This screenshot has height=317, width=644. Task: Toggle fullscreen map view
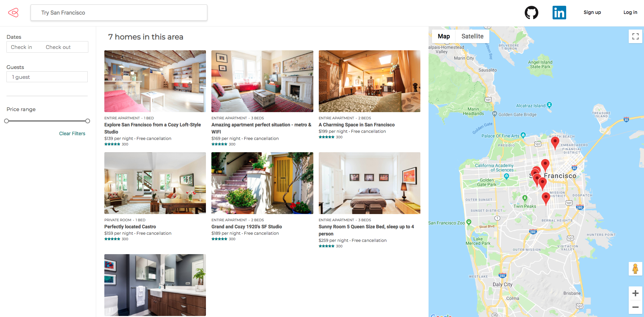coord(635,36)
